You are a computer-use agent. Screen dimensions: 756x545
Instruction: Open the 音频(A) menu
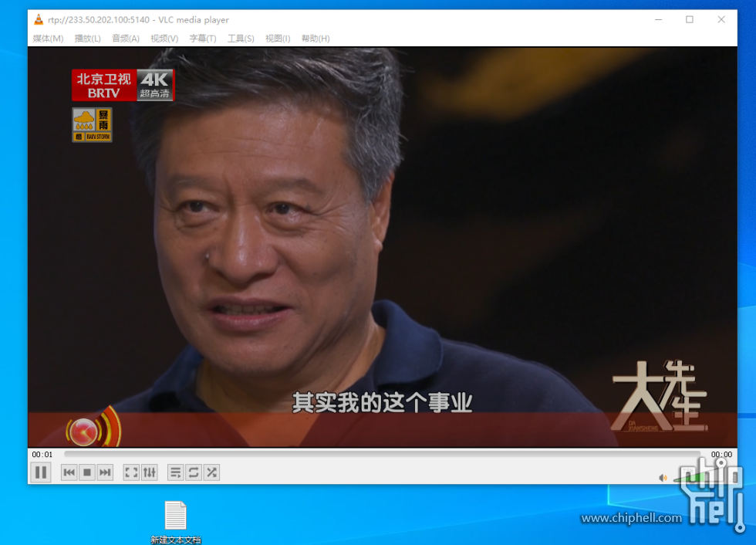coord(125,38)
